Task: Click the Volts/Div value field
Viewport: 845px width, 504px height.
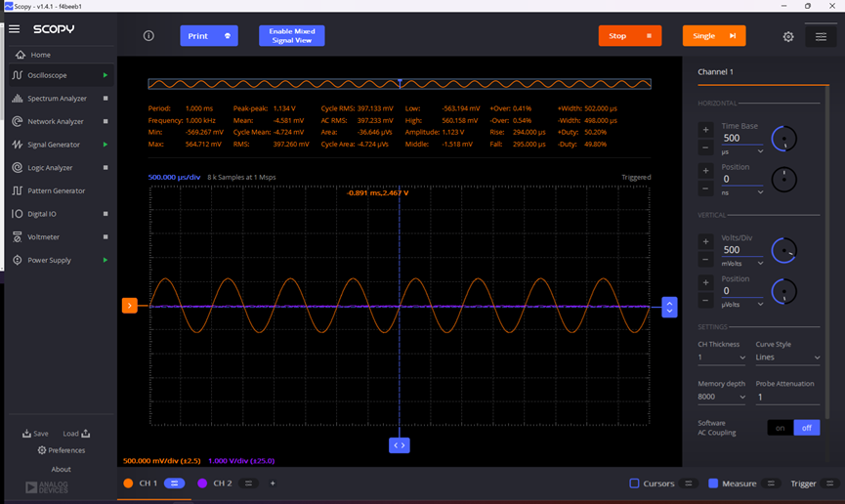Action: click(x=742, y=250)
